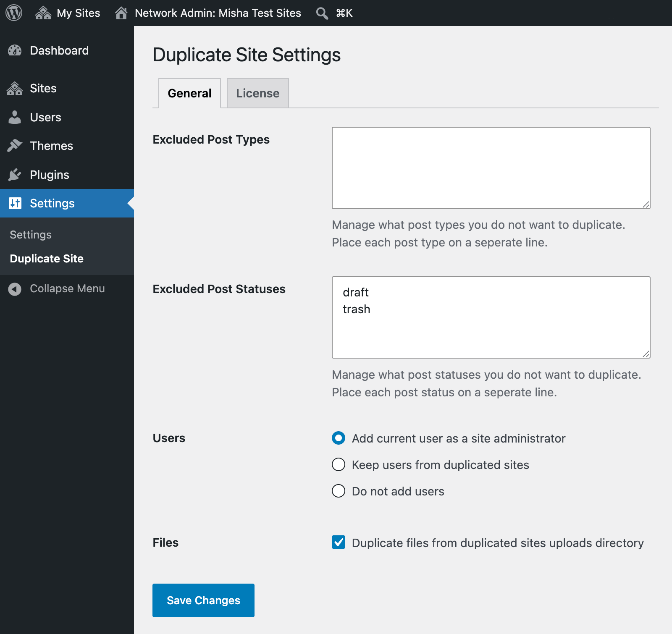Click the Settings sliders icon
This screenshot has height=634, width=672.
15,203
